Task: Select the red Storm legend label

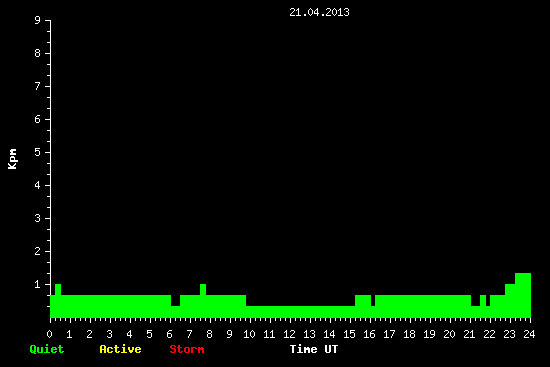Action: (x=187, y=349)
